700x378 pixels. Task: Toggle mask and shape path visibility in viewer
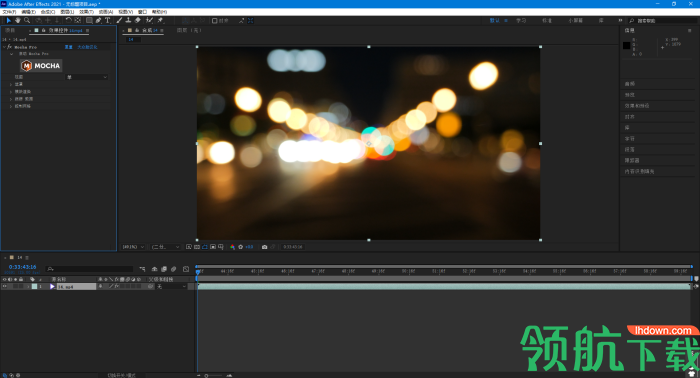point(205,247)
